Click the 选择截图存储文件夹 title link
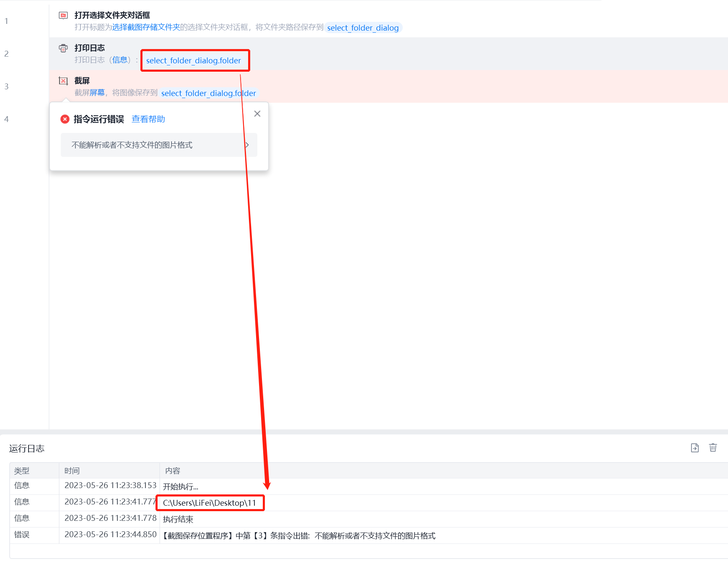The image size is (728, 564). tap(146, 27)
